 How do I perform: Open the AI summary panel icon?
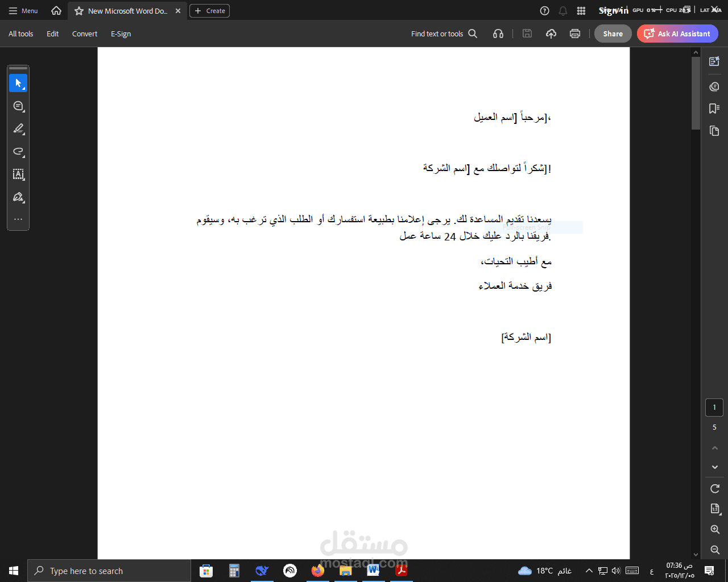[714, 61]
